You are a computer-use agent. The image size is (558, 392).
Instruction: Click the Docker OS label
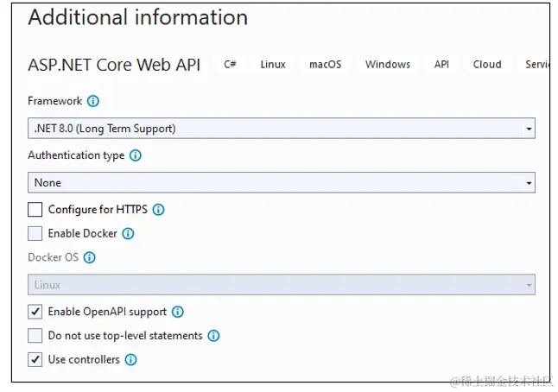[53, 257]
